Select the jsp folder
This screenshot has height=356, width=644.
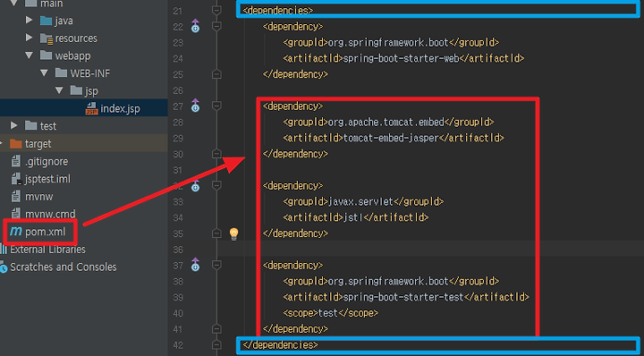click(91, 91)
